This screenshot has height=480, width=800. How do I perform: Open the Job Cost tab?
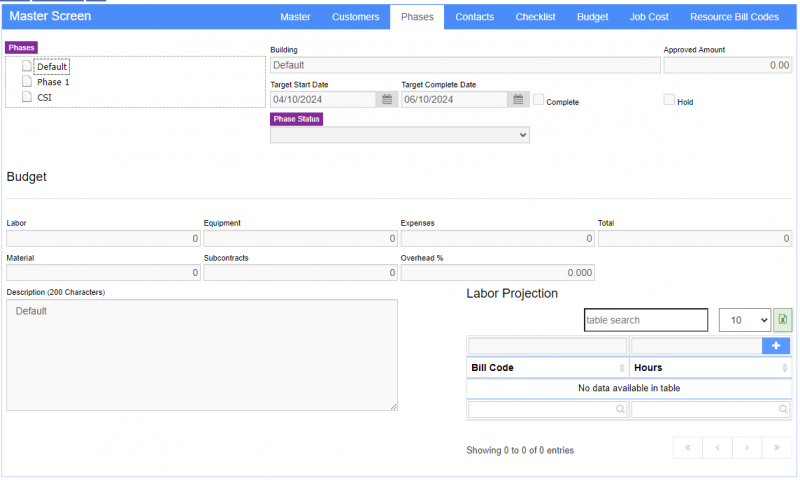point(649,17)
